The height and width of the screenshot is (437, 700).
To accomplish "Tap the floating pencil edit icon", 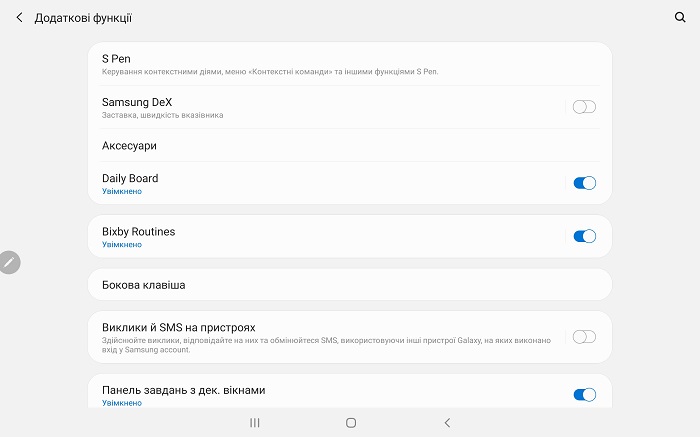I will tap(9, 262).
